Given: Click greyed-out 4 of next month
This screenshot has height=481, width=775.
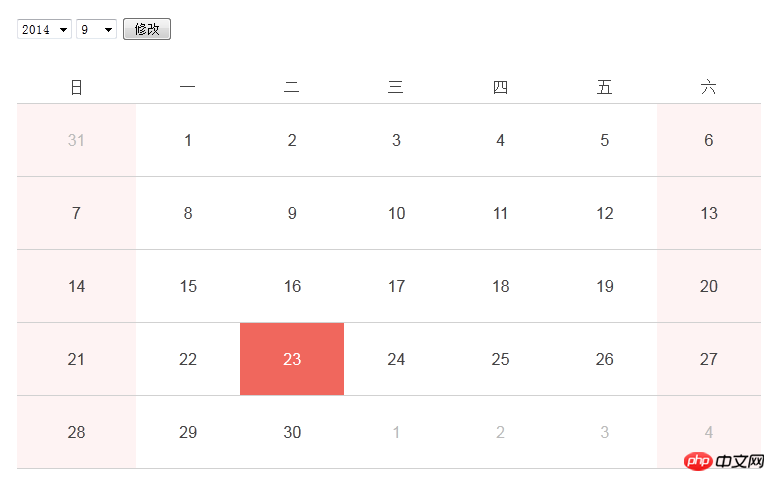Looking at the screenshot, I should click(x=709, y=432).
